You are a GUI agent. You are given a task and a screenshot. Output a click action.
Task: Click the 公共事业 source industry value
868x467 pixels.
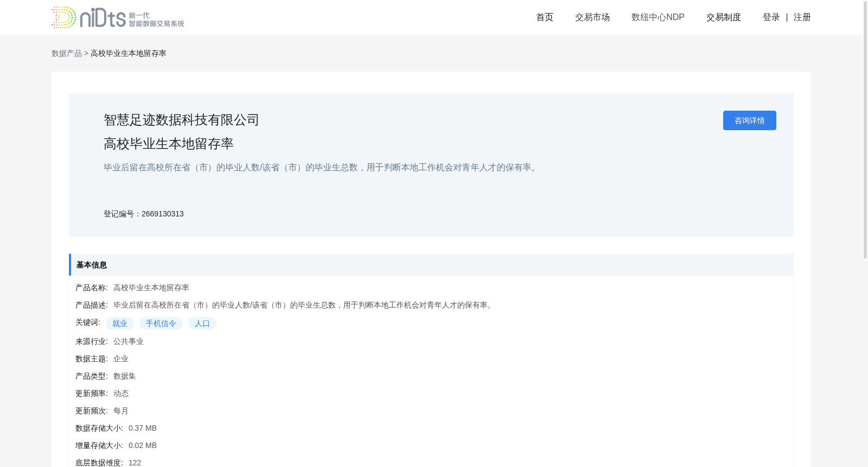(129, 341)
